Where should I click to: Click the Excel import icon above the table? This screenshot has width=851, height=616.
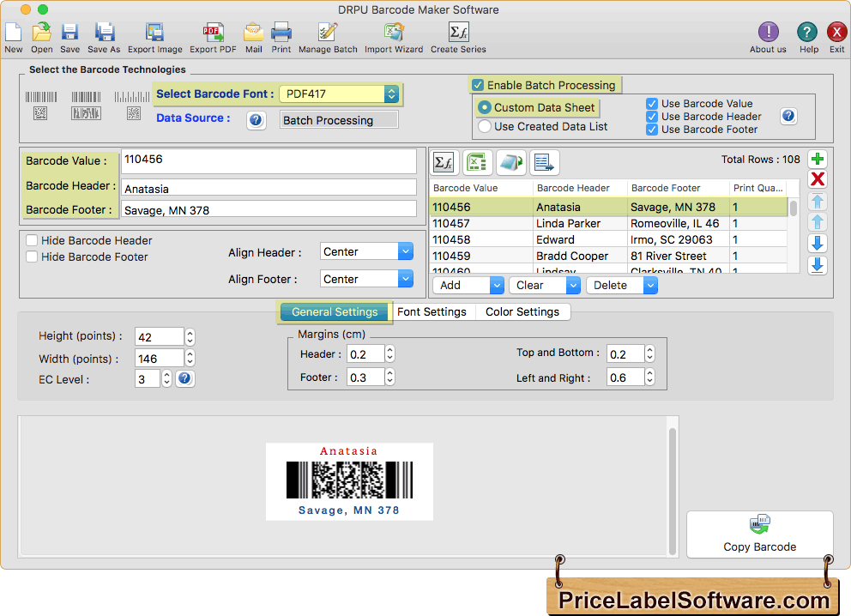[x=477, y=162]
